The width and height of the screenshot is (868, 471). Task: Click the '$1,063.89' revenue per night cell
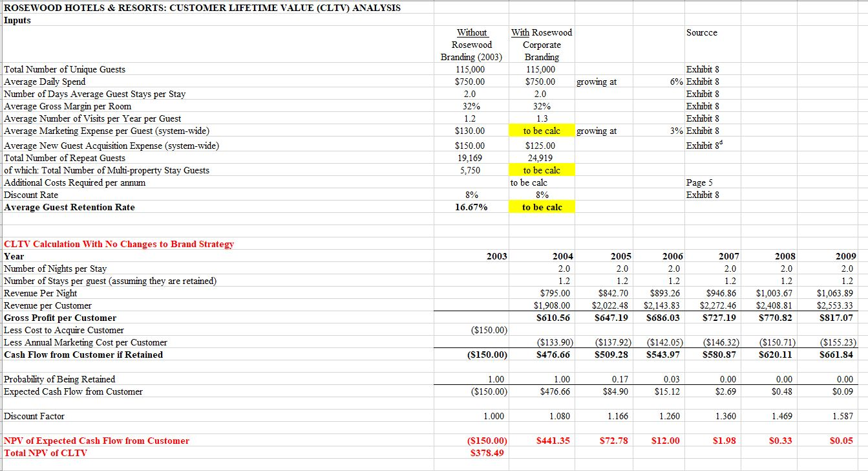[x=835, y=293]
